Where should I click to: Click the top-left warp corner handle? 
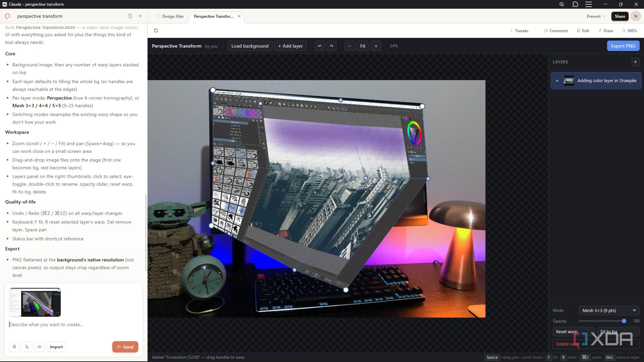point(213,90)
